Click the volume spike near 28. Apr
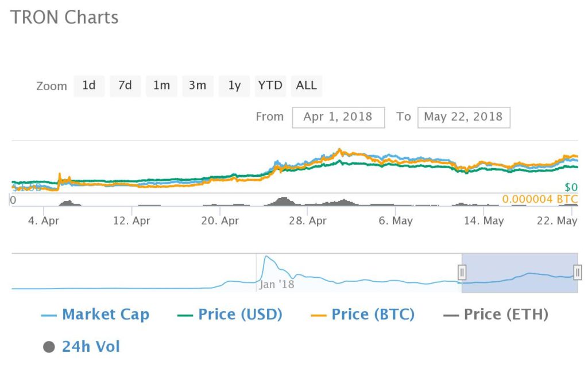Image resolution: width=588 pixels, height=392 pixels. click(284, 201)
